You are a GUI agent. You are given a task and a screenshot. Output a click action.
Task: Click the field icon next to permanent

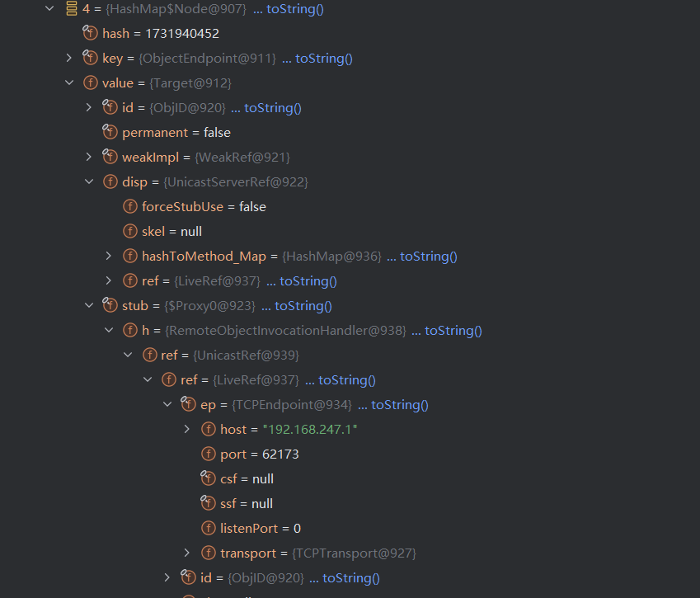tap(110, 132)
